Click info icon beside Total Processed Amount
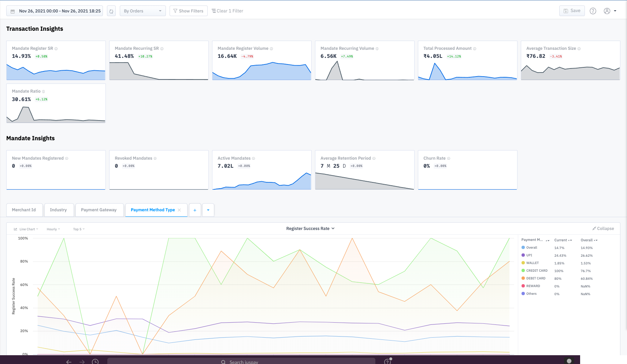Screen dimensions: 627x364 coord(475,49)
